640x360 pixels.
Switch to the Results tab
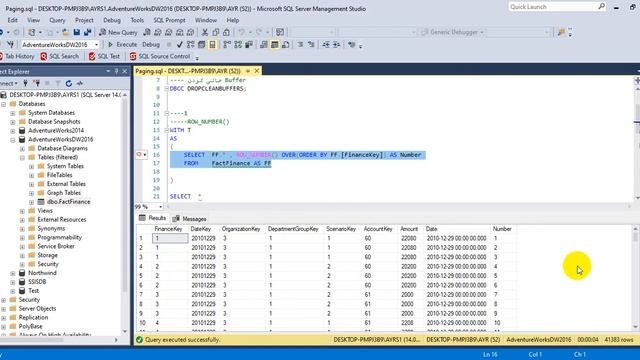pyautogui.click(x=152, y=218)
